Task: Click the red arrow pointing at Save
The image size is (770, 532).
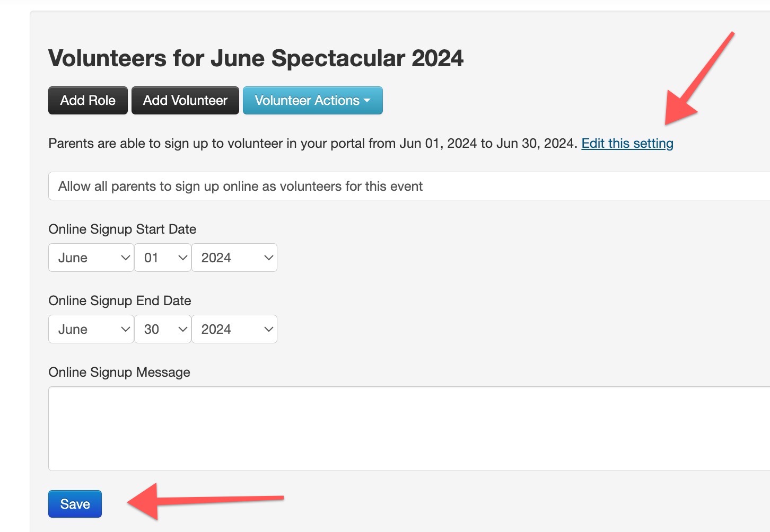Action: click(205, 501)
